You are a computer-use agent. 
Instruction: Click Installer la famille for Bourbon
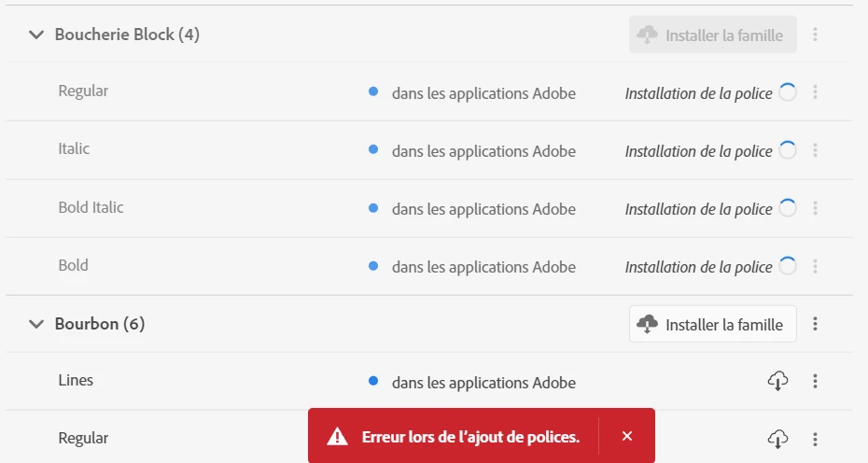pos(712,324)
